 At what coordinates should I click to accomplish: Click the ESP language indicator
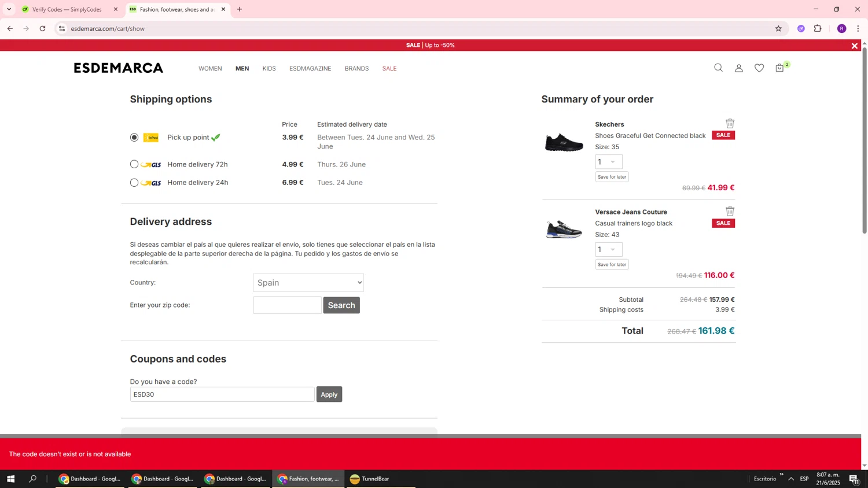pos(804,479)
